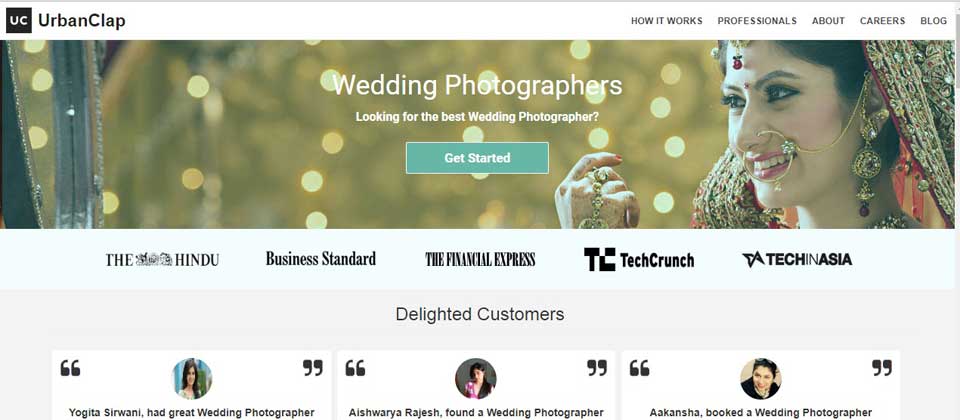Screen dimensions: 960x420
Task: Click the TechCrunch logo
Action: point(639,260)
